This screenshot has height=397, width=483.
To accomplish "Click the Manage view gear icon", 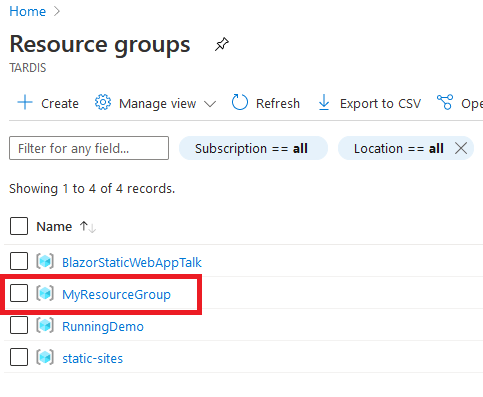I will 103,102.
